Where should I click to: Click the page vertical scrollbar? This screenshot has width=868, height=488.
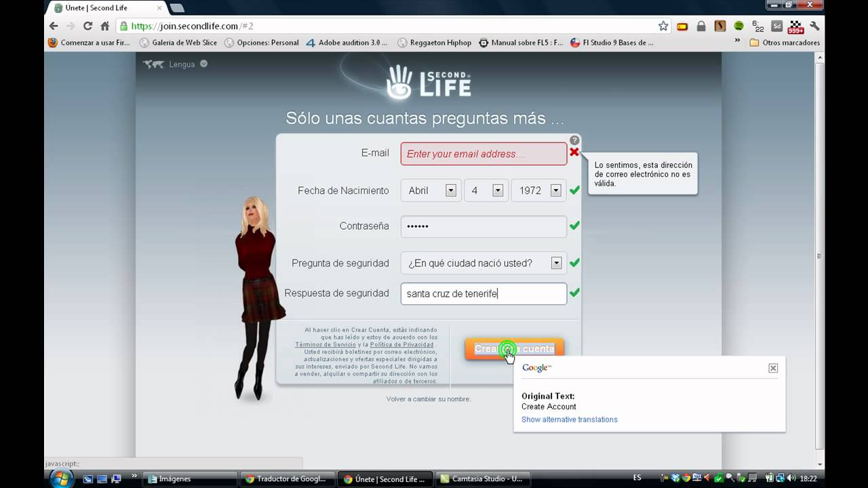coord(820,256)
